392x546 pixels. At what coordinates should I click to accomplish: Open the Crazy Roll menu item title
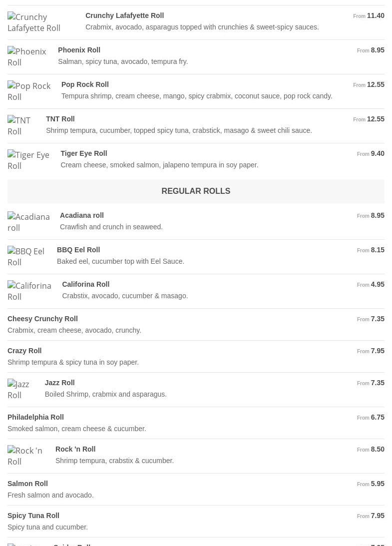pos(24,351)
